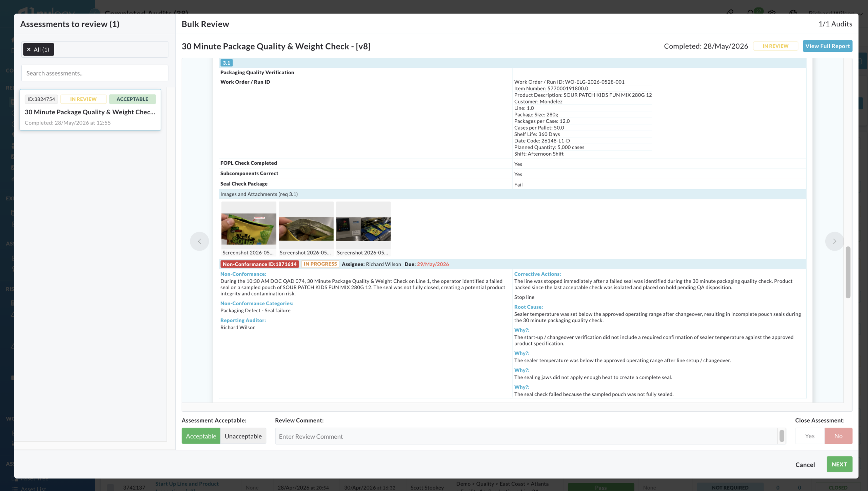Click the Assignee: Richard Wilson text
Image resolution: width=868 pixels, height=491 pixels.
pyautogui.click(x=371, y=264)
